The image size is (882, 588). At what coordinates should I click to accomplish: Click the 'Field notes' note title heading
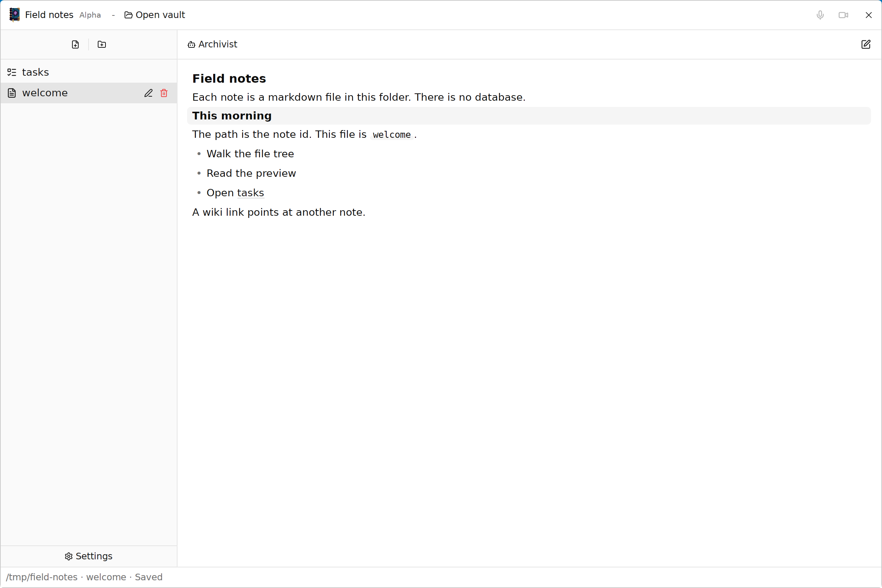pos(229,78)
